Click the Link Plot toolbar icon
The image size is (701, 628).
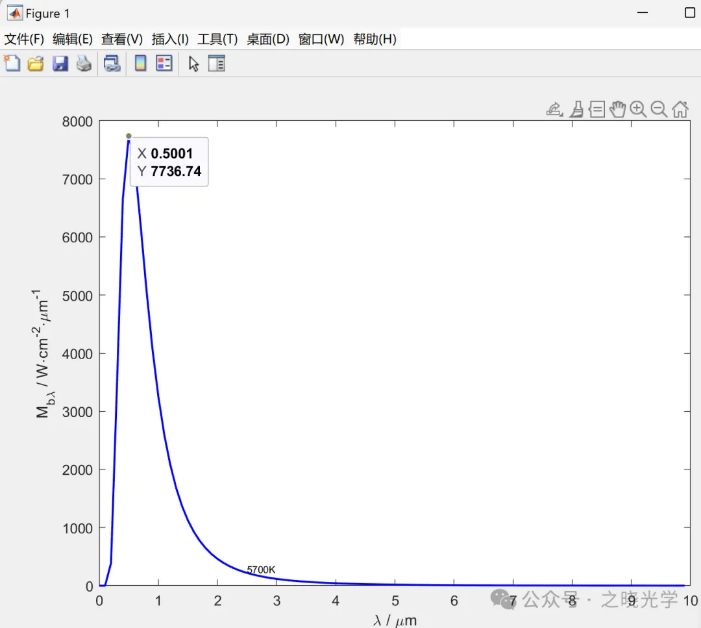[112, 63]
